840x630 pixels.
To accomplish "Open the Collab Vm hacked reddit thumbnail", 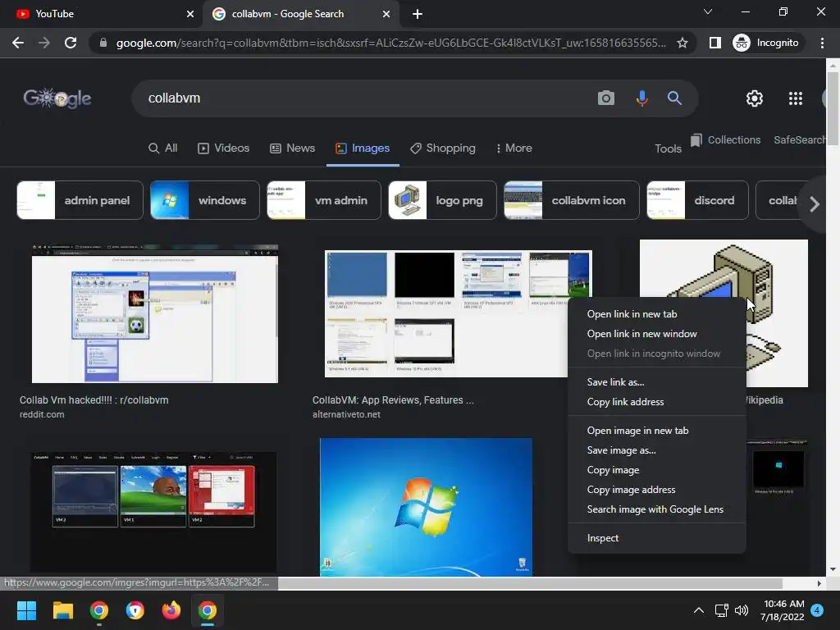I will click(155, 314).
